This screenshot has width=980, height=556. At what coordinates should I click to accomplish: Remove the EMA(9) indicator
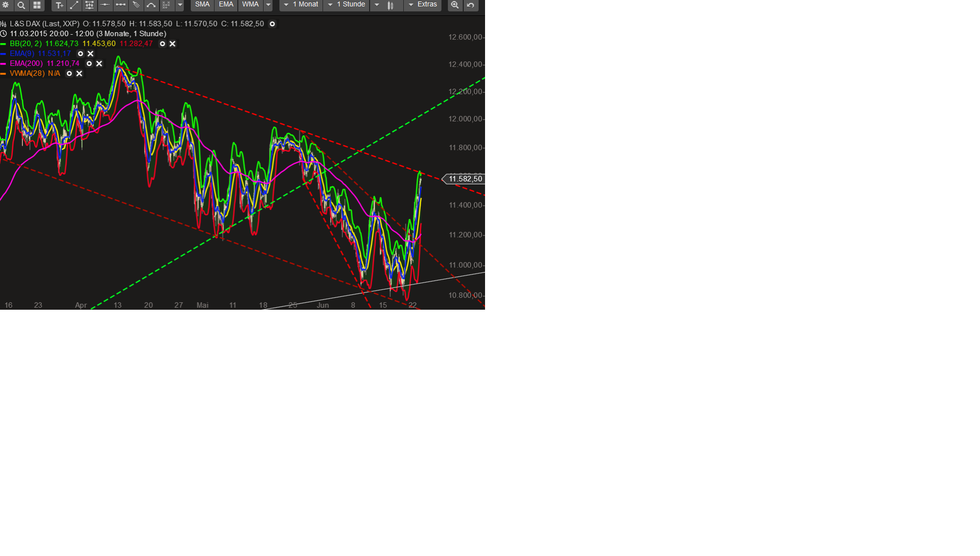pos(91,54)
